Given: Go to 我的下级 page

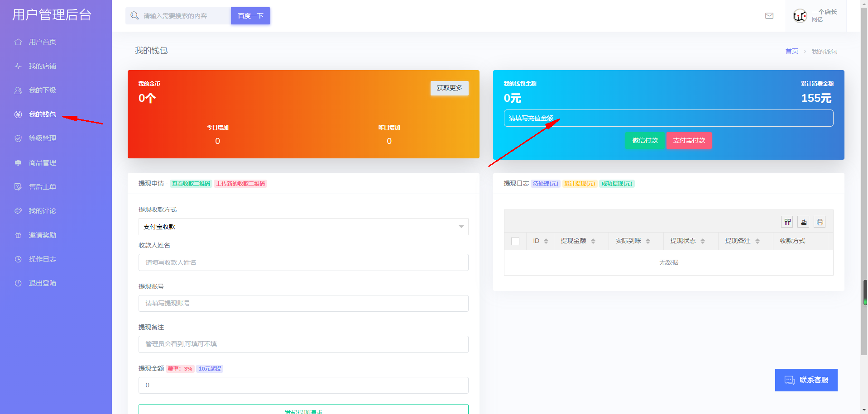Looking at the screenshot, I should click(x=42, y=90).
